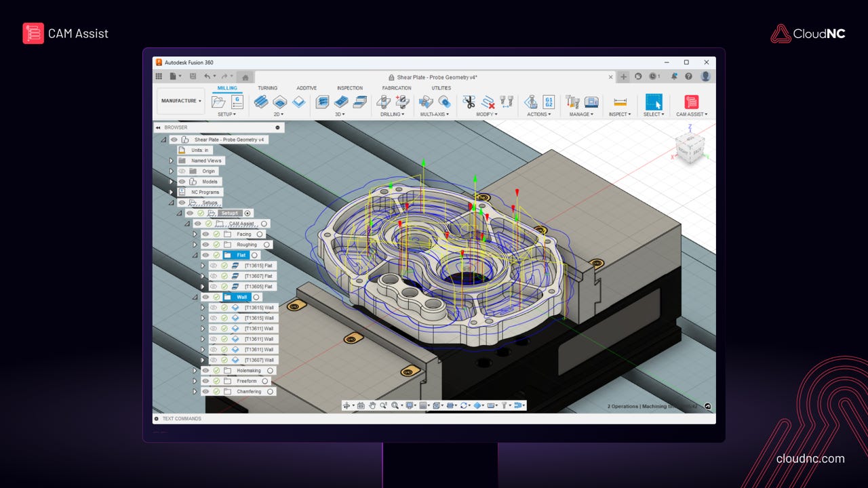
Task: Click the scissors icon in Modify
Action: 469,102
